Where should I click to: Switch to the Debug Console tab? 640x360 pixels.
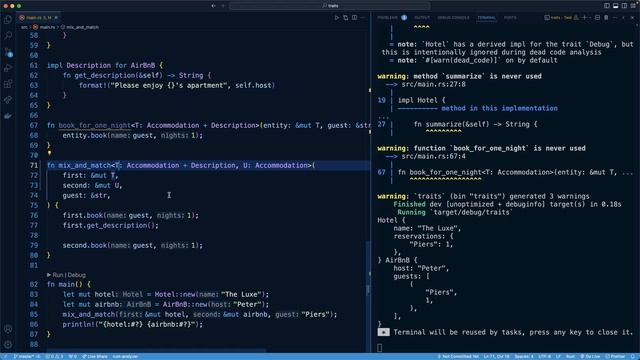coord(453,18)
